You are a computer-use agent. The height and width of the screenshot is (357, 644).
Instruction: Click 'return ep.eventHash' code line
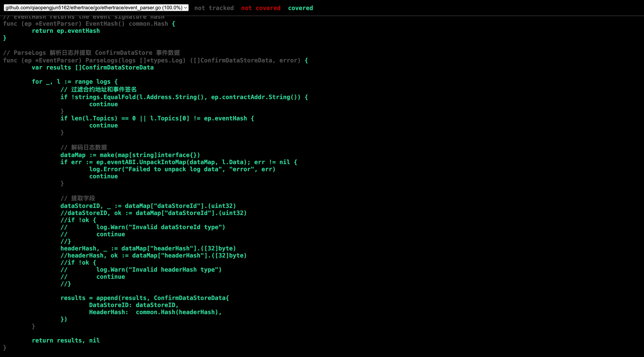tap(66, 31)
